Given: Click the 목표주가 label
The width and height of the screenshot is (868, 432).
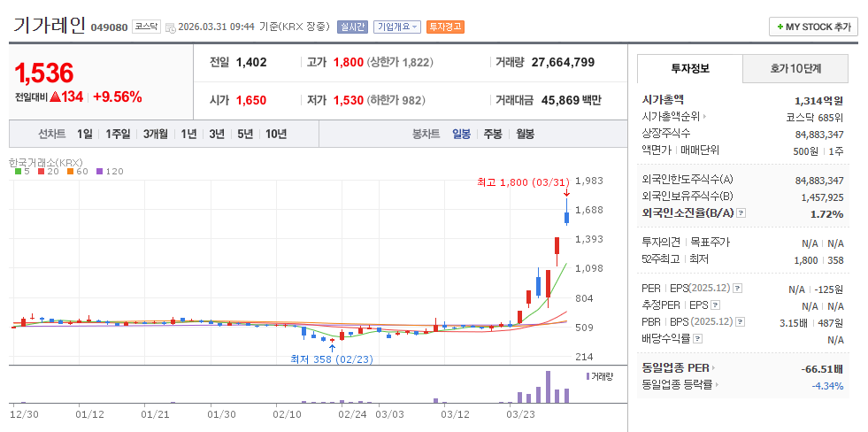Looking at the screenshot, I should coord(711,242).
